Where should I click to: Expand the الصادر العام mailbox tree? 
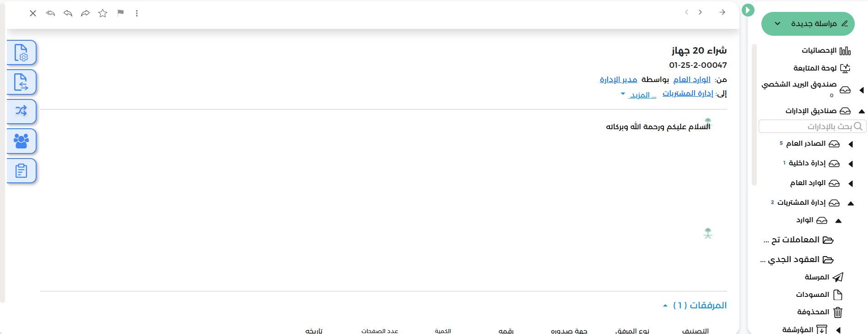pos(851,144)
